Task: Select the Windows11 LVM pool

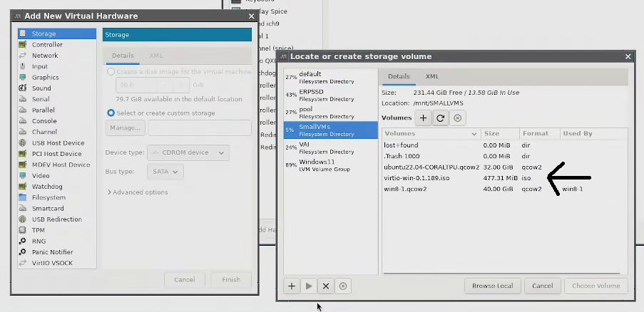Action: (x=331, y=165)
